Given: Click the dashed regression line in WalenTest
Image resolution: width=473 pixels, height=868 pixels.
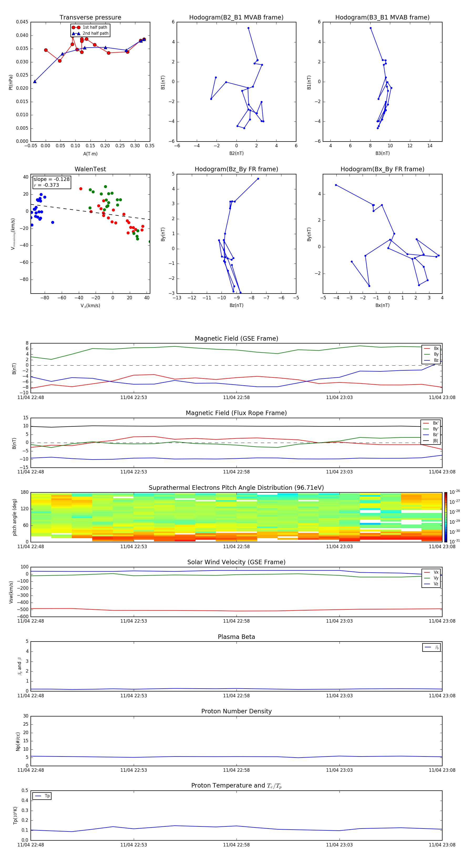Looking at the screenshot, I should click(x=90, y=212).
